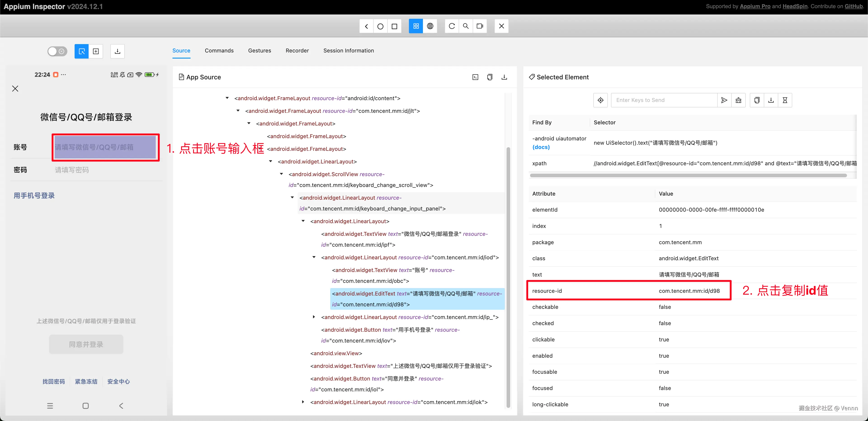Switch to Web/Hybrid app mode globe icon
The height and width of the screenshot is (421, 868).
click(x=430, y=26)
